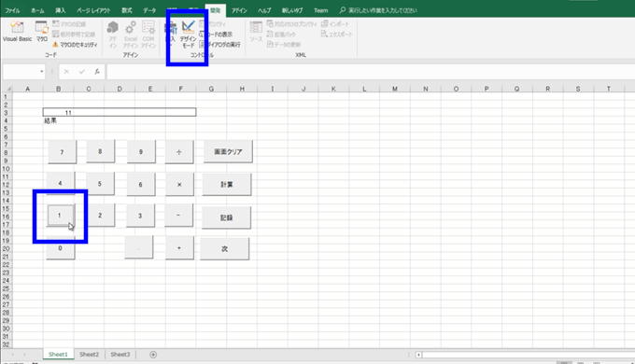
Task: Click the horizontal scrollbar at bottom
Action: click(526, 355)
